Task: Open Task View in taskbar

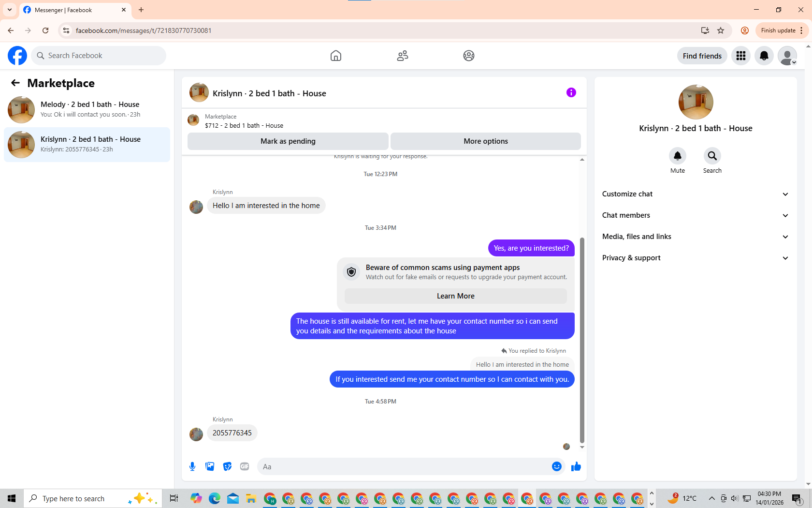Action: (x=174, y=498)
